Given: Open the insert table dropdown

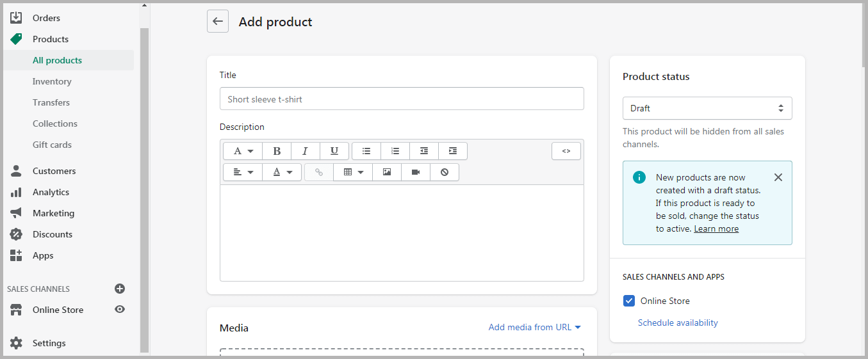Looking at the screenshot, I should [x=353, y=172].
